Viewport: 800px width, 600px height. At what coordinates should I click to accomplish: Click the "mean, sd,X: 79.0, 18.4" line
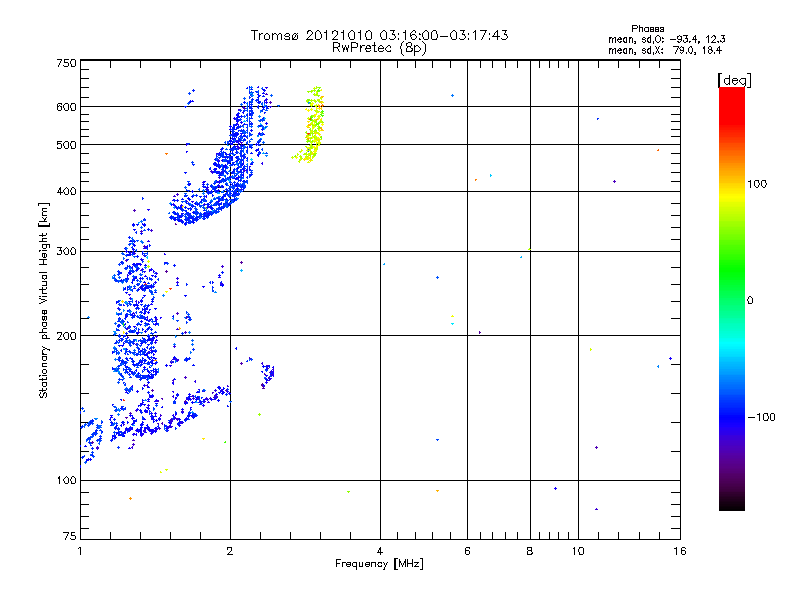[x=665, y=50]
